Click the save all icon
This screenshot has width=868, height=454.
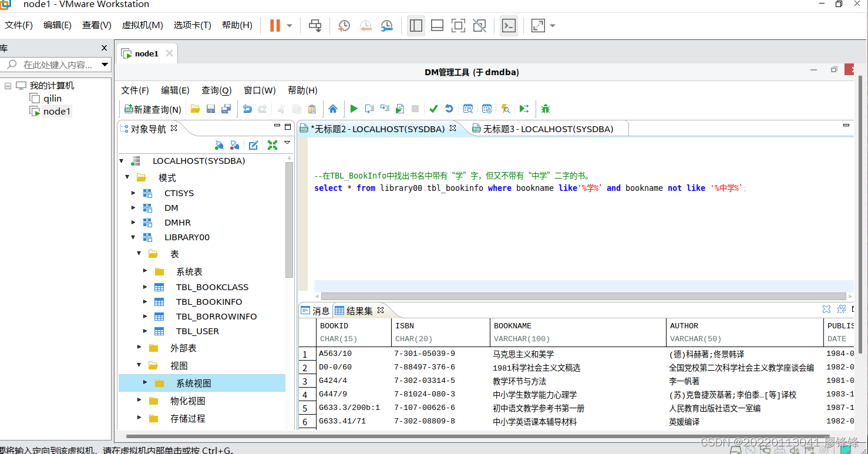click(x=226, y=109)
